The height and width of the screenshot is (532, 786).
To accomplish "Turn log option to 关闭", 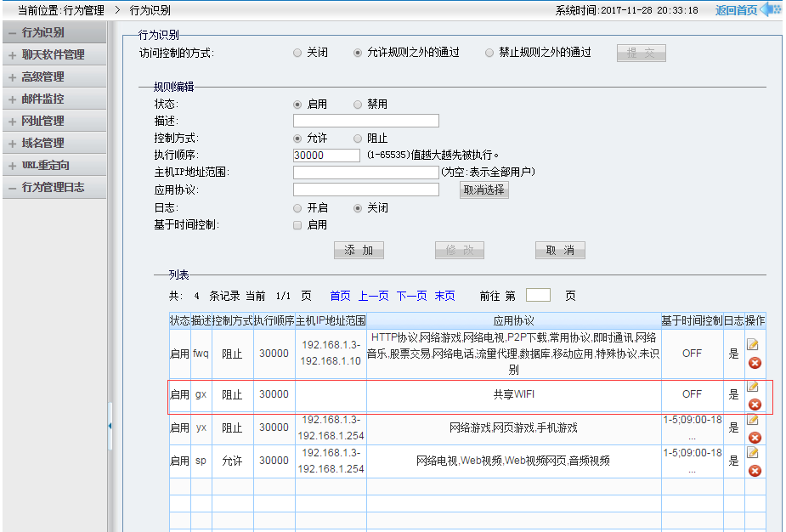I will (358, 208).
